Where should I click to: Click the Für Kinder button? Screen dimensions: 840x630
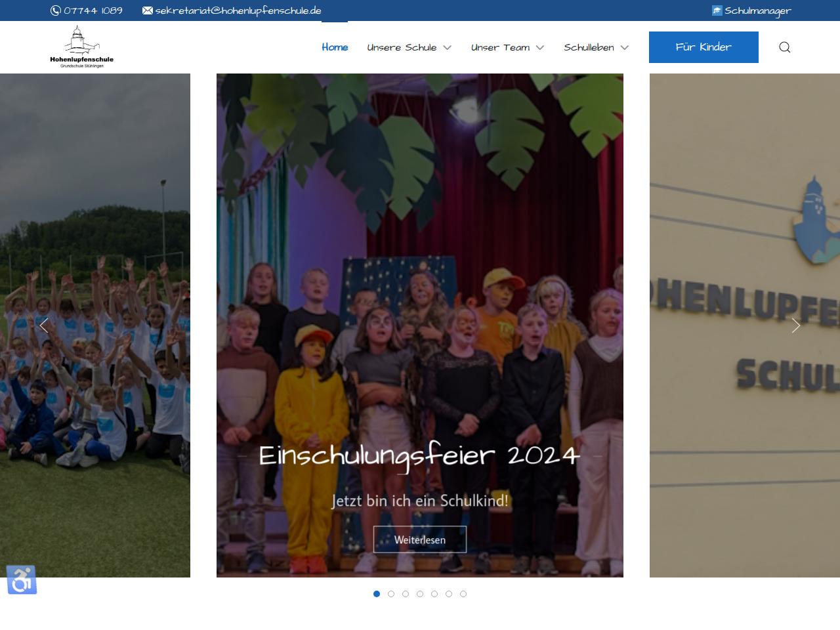pyautogui.click(x=703, y=47)
